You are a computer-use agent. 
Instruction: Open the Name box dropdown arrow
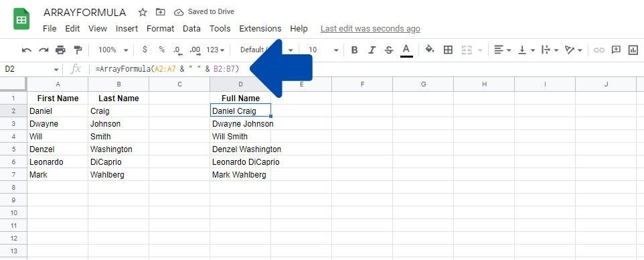pyautogui.click(x=56, y=70)
